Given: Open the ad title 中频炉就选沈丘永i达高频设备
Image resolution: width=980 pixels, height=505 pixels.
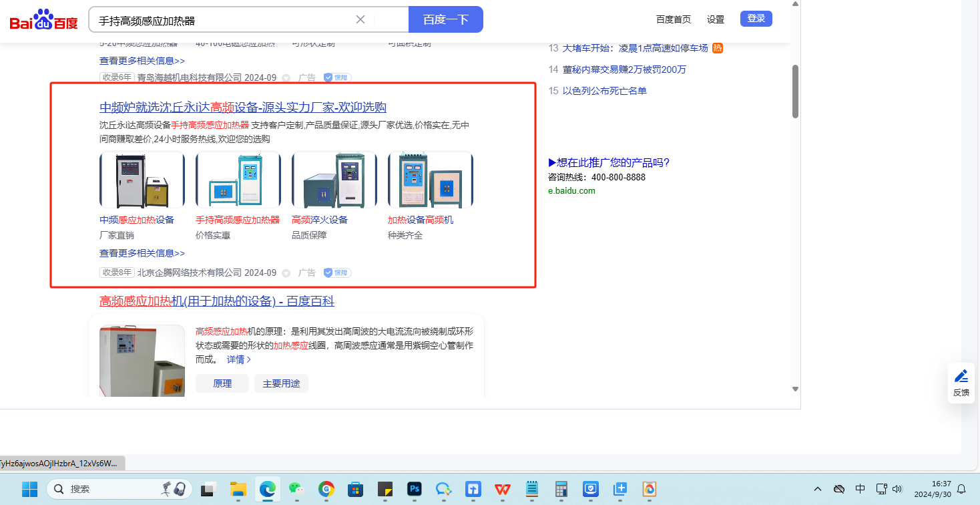Looking at the screenshot, I should coord(243,108).
